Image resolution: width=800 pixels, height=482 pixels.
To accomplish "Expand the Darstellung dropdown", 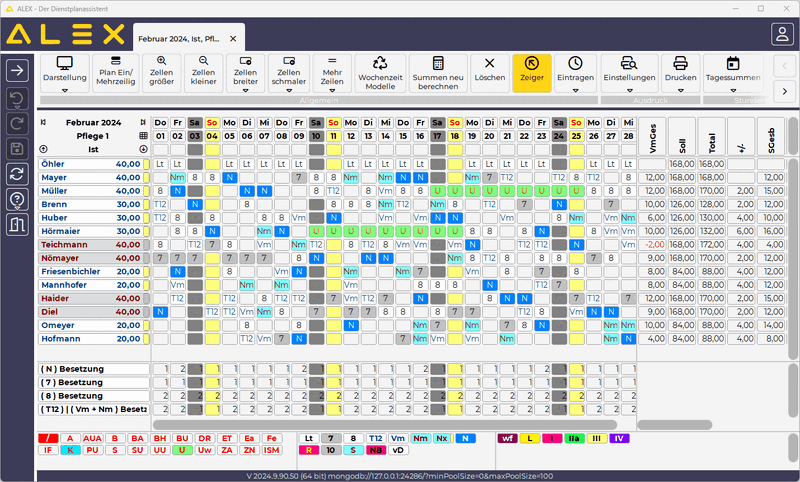I will tap(64, 89).
